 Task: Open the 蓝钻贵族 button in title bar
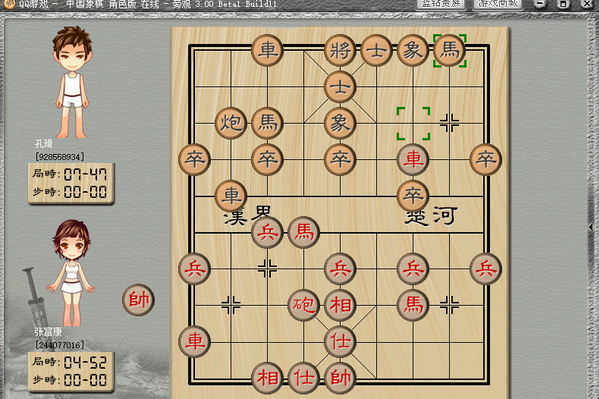pos(441,4)
